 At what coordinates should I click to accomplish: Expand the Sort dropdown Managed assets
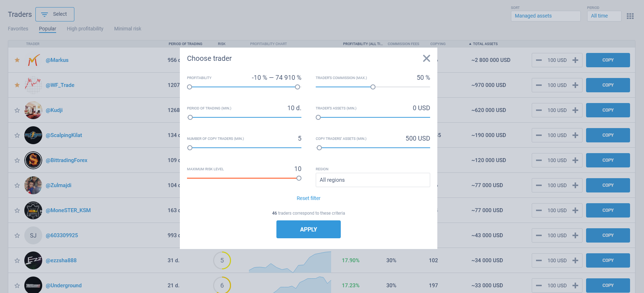click(545, 16)
